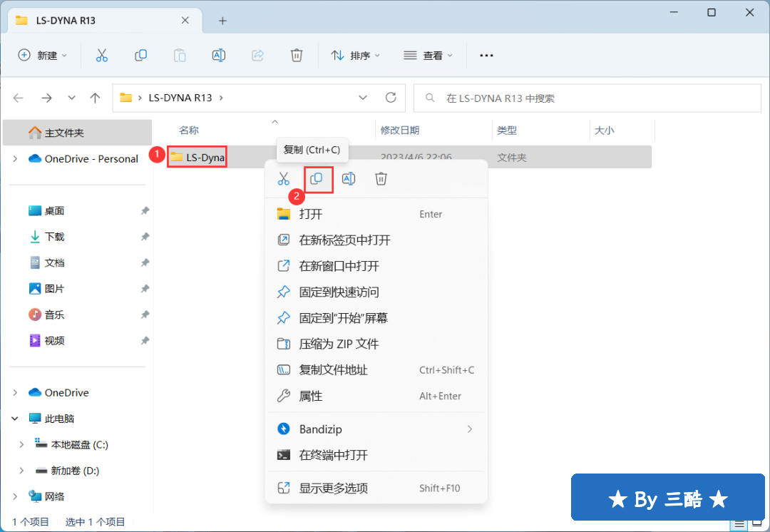
Task: Click Delete trash icon in context menu
Action: [381, 179]
